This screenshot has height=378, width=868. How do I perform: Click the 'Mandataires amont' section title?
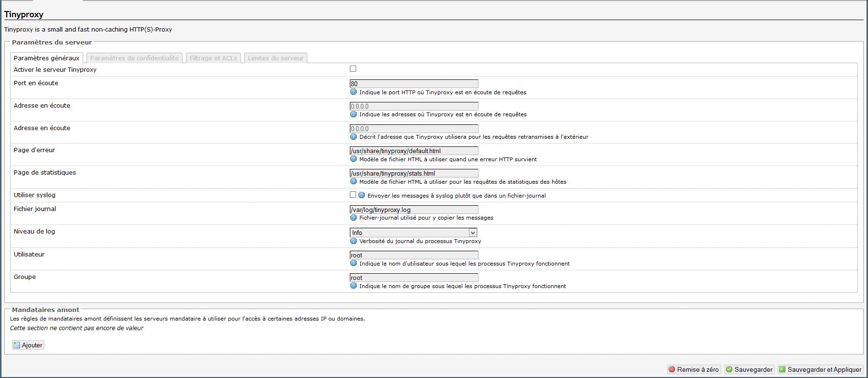pyautogui.click(x=45, y=310)
